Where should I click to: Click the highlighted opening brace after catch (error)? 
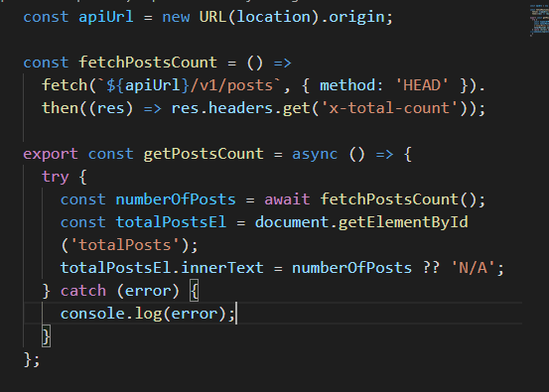(194, 291)
